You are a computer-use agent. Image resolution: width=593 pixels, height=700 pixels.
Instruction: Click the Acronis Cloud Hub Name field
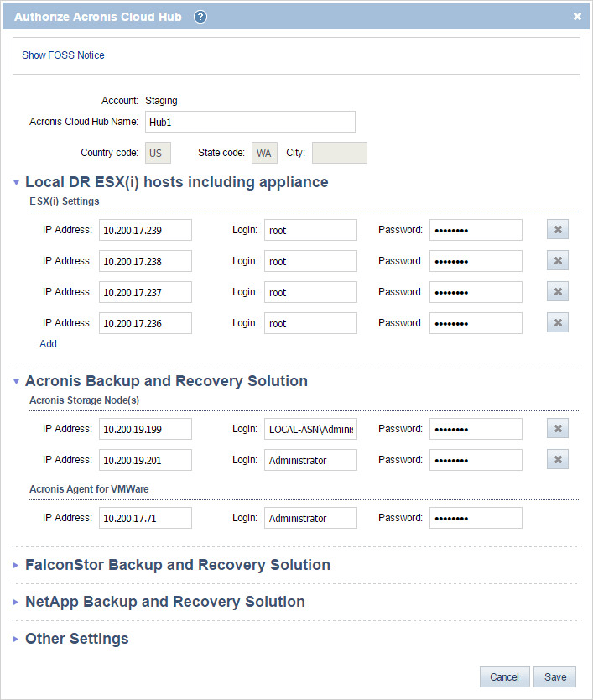tap(250, 122)
